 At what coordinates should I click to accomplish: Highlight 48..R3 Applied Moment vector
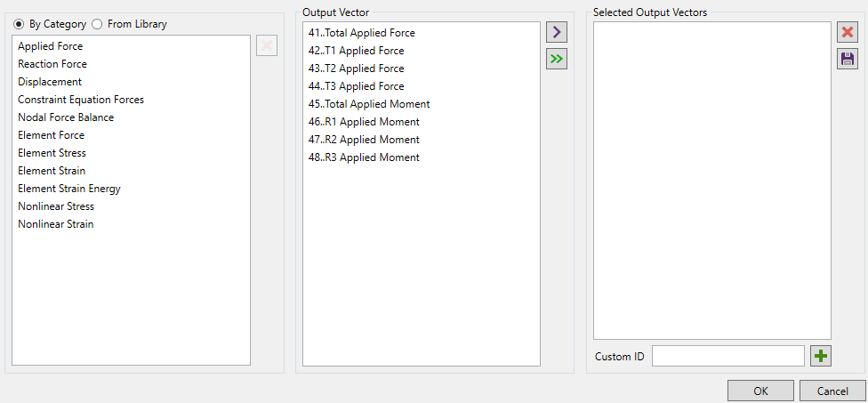(x=364, y=157)
